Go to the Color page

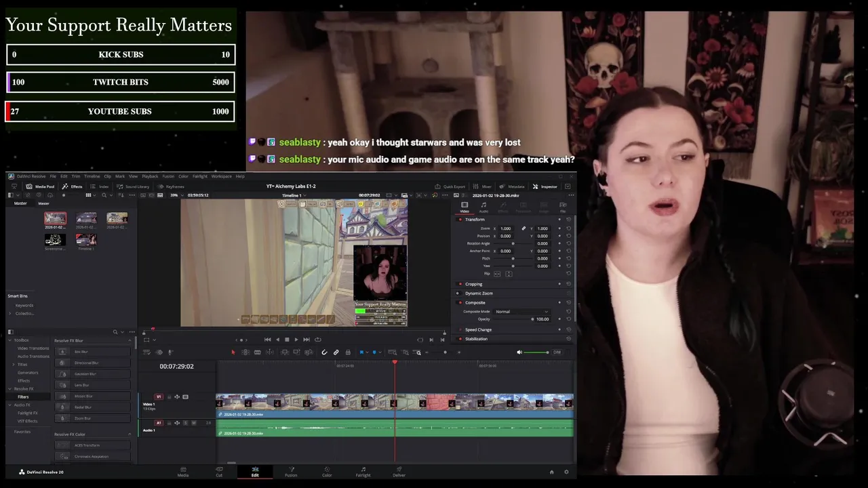(327, 471)
